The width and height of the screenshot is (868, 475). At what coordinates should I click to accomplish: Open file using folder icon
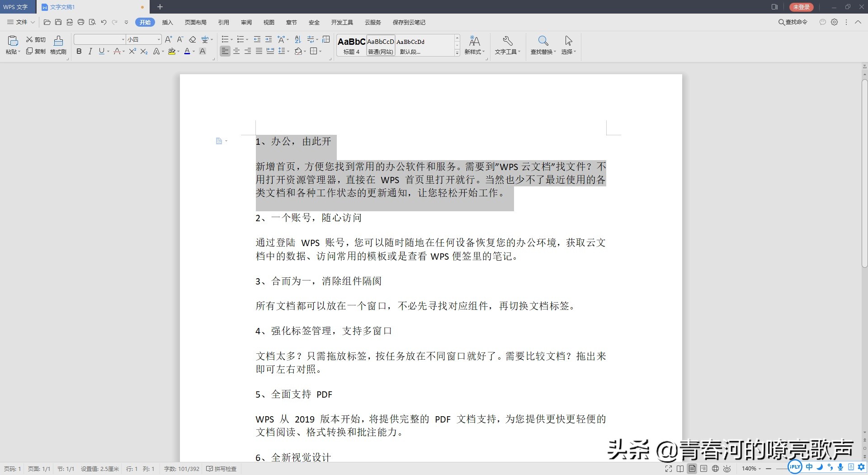pos(47,22)
